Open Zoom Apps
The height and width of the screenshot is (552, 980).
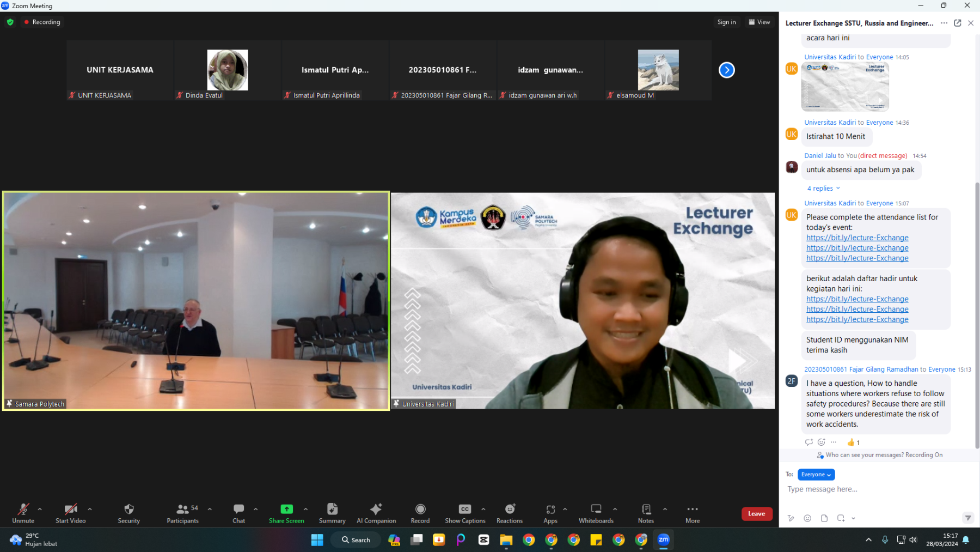pyautogui.click(x=550, y=513)
